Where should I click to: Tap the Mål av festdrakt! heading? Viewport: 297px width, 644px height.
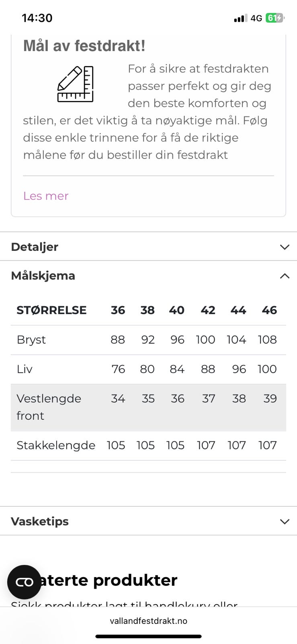[84, 46]
